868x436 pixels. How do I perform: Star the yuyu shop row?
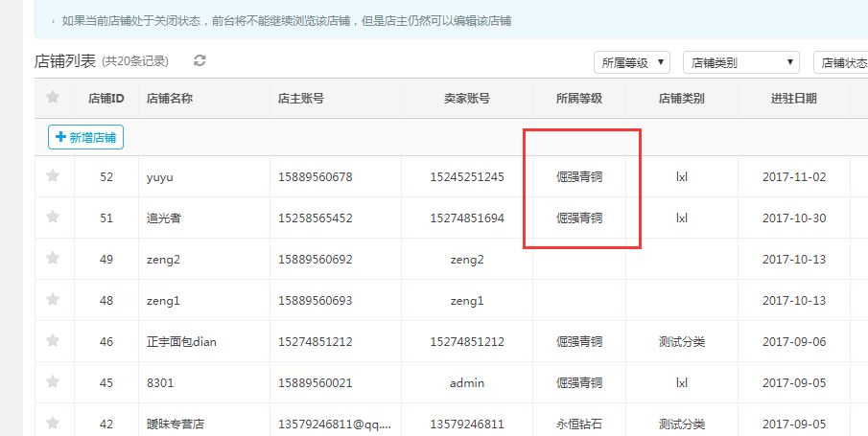53,176
